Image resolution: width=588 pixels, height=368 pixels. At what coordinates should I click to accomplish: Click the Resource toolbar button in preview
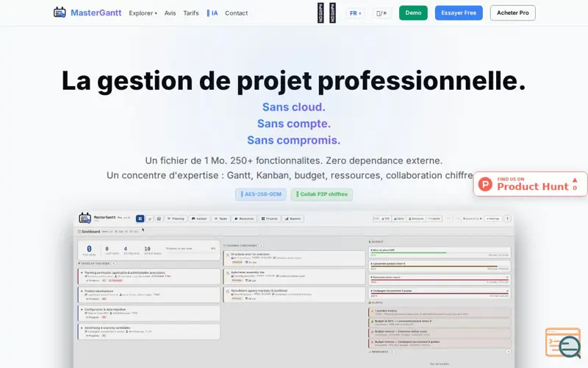tap(416, 219)
